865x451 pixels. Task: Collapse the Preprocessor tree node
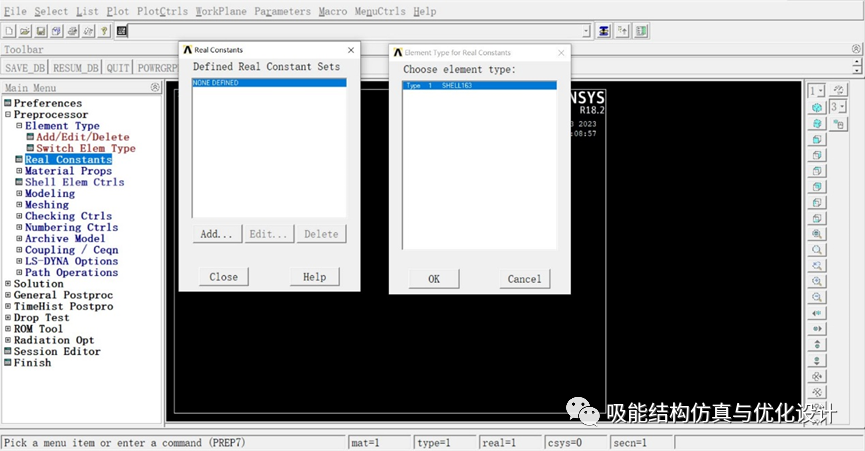pos(8,115)
